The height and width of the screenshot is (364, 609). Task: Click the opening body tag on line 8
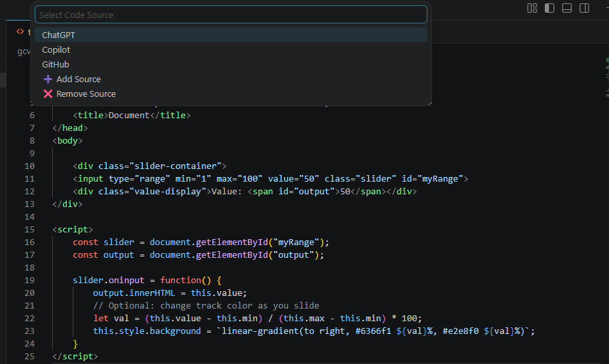[67, 141]
